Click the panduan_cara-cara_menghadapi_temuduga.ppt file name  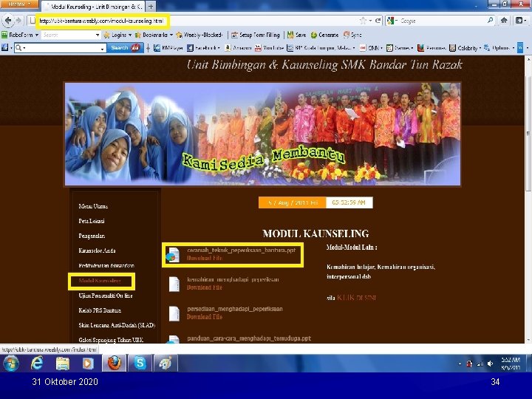click(x=249, y=338)
